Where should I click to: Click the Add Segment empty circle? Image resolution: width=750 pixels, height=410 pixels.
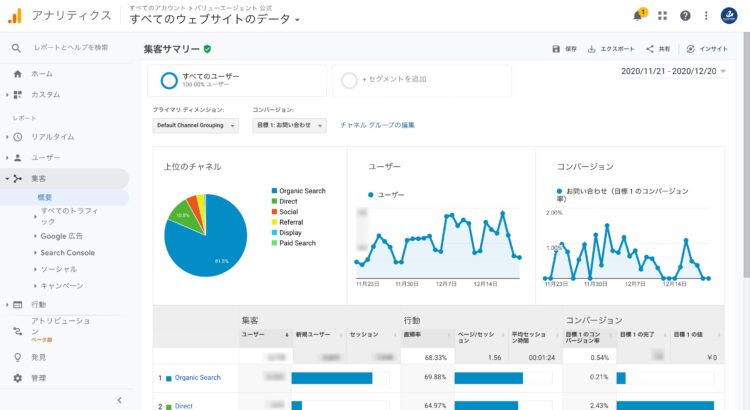349,80
